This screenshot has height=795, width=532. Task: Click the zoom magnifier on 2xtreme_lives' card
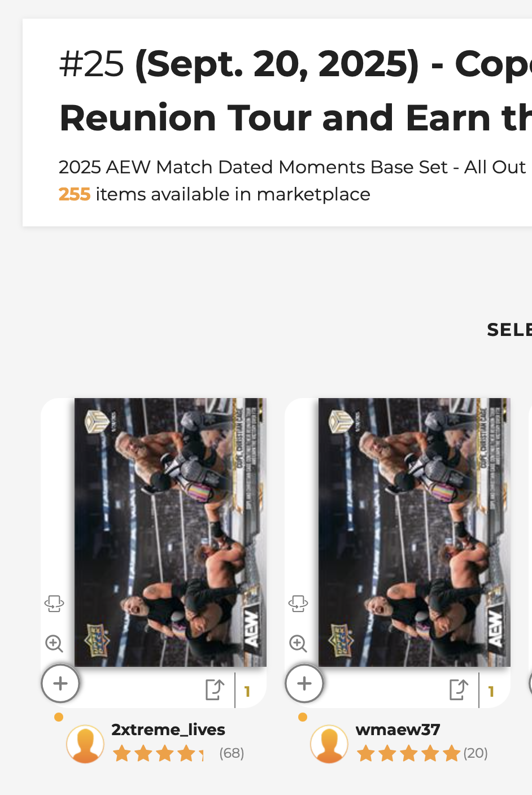(x=54, y=643)
